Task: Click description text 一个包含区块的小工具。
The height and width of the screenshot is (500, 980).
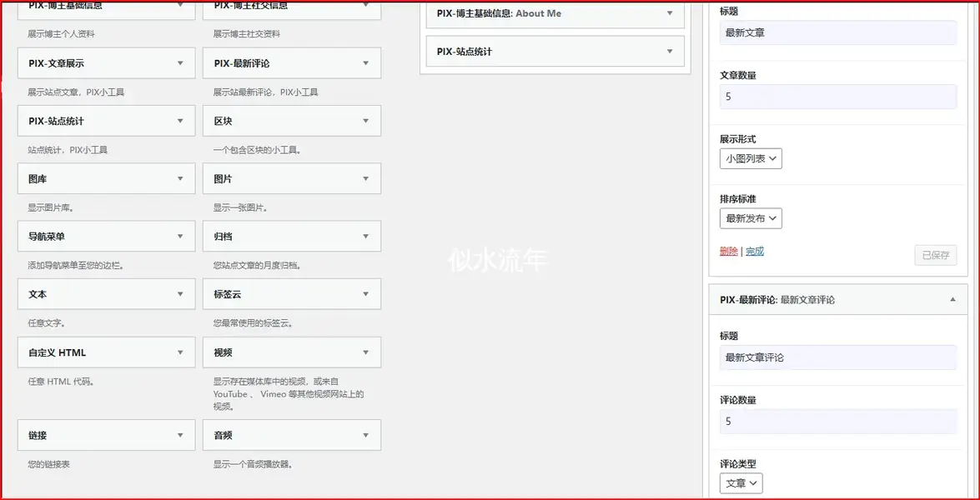Action: coord(258,151)
